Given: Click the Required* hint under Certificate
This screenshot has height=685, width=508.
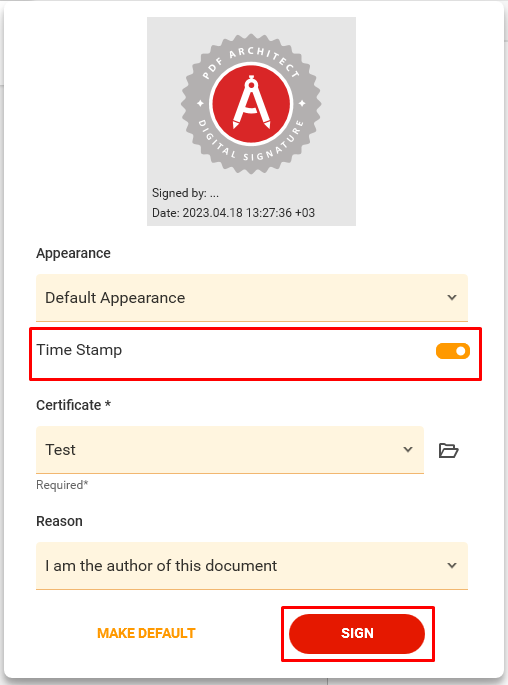Looking at the screenshot, I should click(62, 485).
